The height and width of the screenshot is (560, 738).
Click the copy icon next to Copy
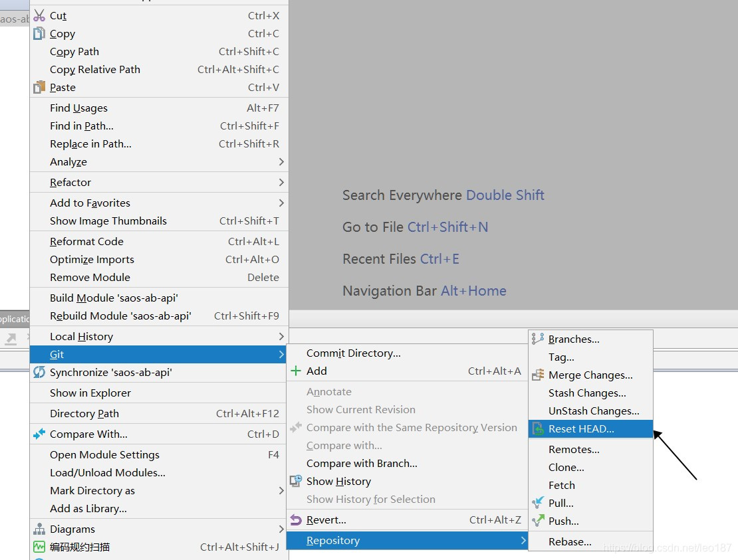point(39,33)
